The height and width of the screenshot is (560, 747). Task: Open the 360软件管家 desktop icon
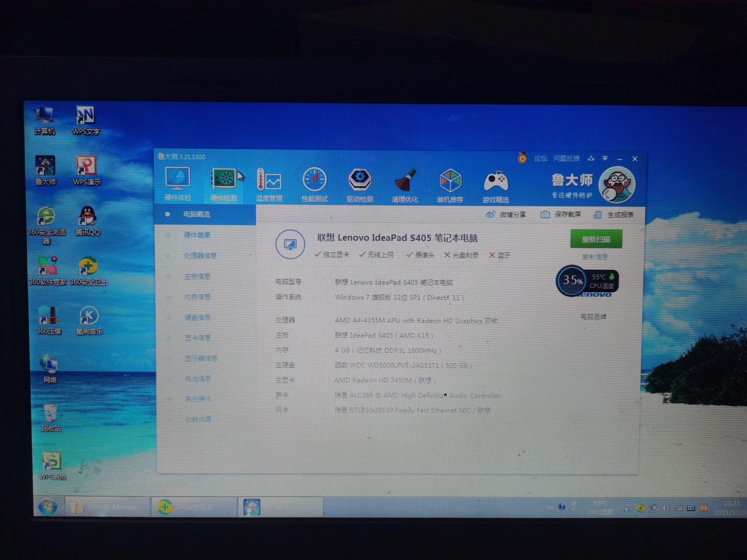(48, 271)
